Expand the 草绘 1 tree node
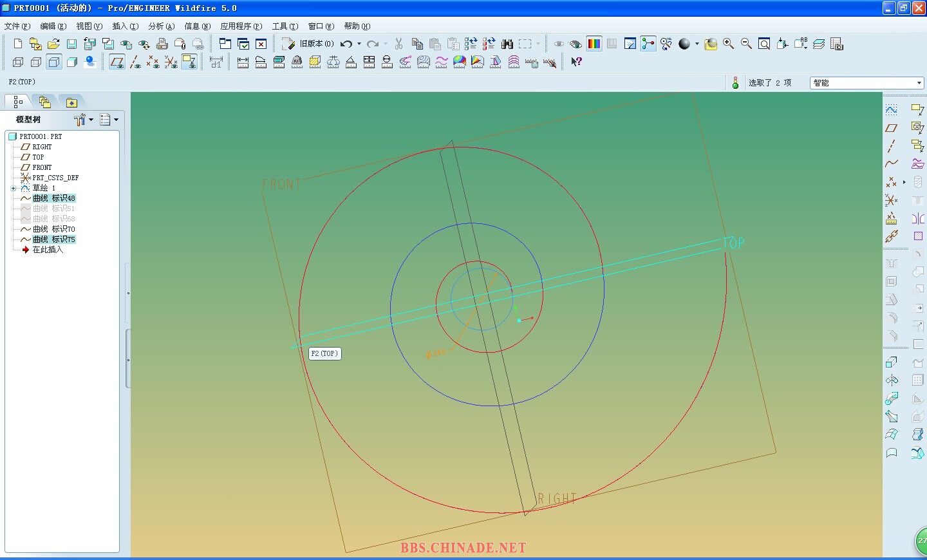 click(x=14, y=188)
